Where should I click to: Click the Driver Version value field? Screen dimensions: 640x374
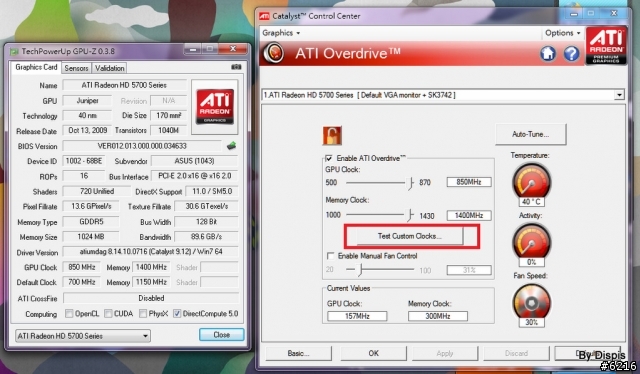(151, 252)
